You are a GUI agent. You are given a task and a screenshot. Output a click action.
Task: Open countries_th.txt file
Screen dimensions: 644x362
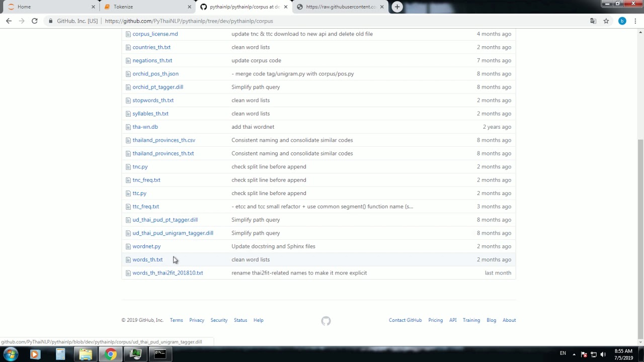click(x=151, y=47)
